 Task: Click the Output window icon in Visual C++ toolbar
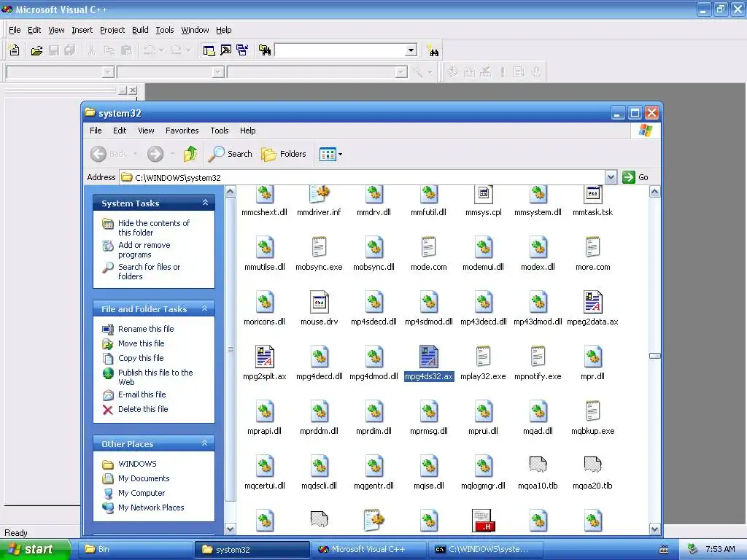[x=226, y=50]
